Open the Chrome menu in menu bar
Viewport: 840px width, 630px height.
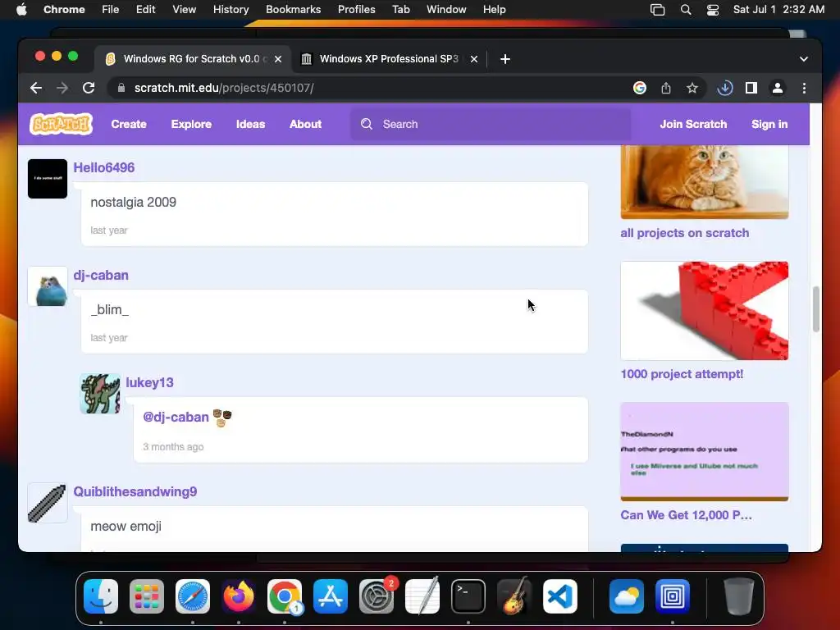tap(64, 9)
